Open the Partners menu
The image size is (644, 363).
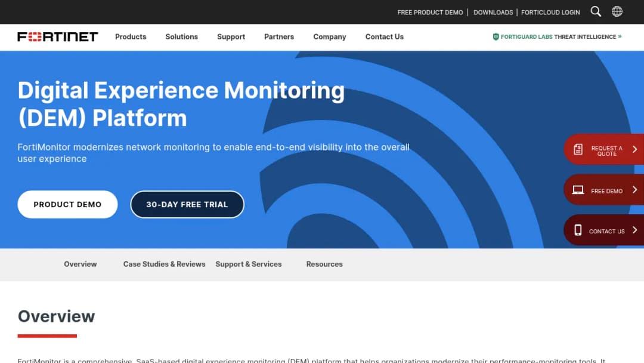coord(279,36)
